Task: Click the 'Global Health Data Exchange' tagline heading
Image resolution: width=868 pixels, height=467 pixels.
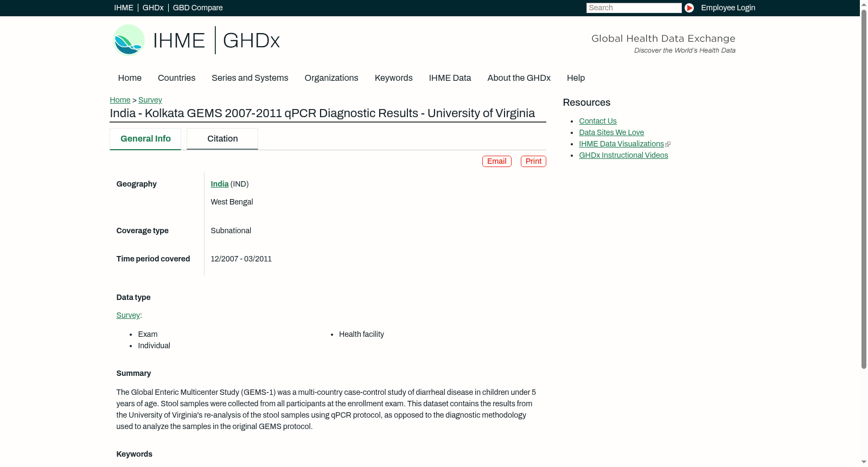Action: point(663,39)
